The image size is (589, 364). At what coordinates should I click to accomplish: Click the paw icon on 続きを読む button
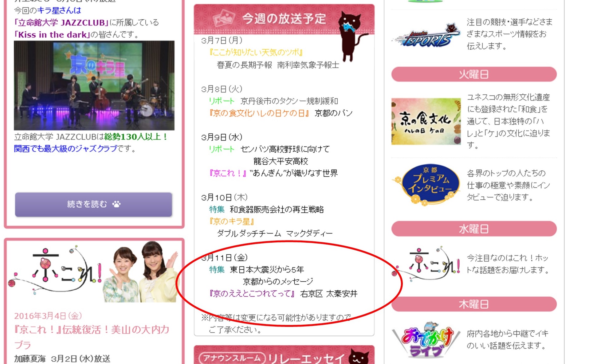116,204
